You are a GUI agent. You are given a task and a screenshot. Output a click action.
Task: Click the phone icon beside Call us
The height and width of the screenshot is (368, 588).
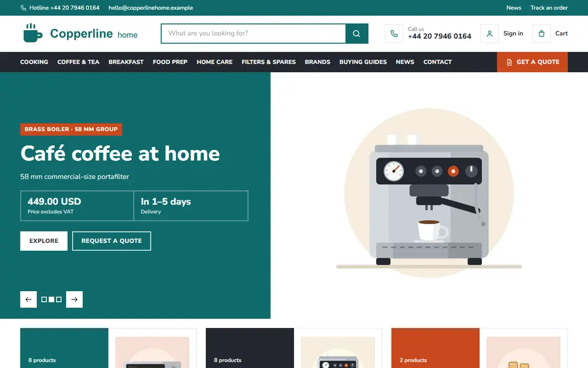[394, 34]
